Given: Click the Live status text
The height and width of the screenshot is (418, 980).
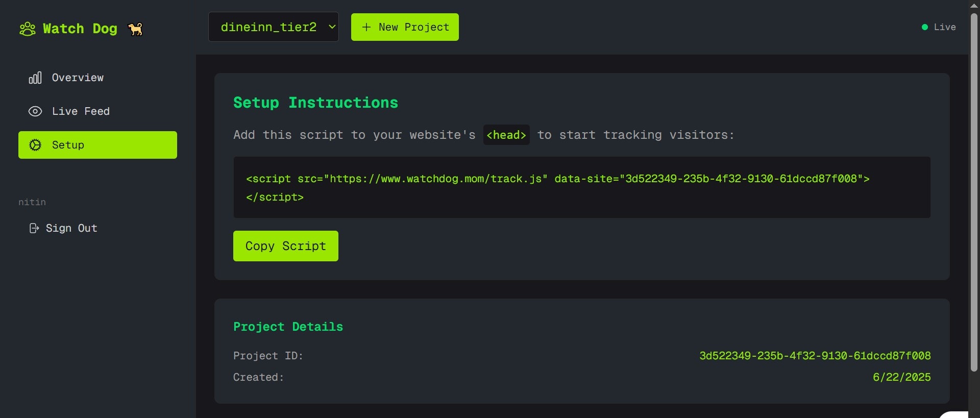Looking at the screenshot, I should click(x=945, y=27).
